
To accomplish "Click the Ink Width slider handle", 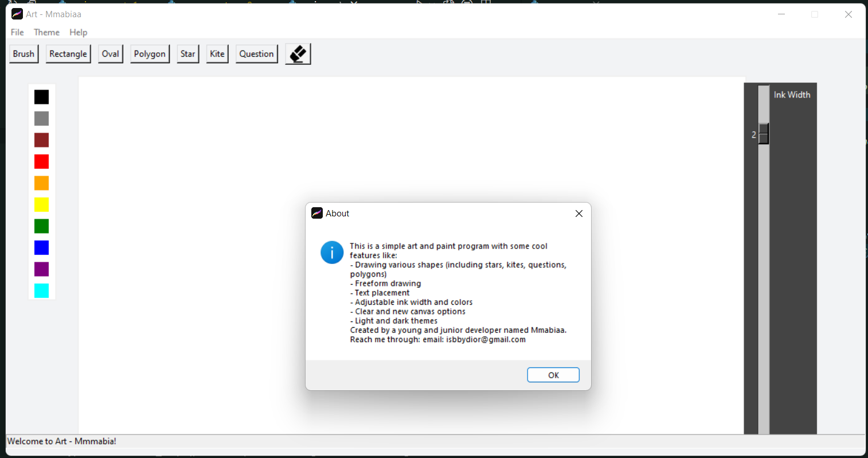I will (x=764, y=134).
